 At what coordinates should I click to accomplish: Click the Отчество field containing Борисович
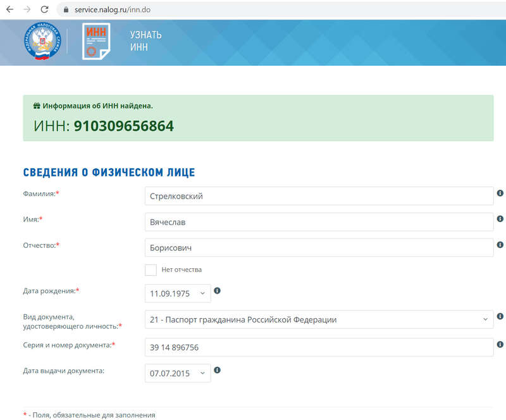point(319,248)
